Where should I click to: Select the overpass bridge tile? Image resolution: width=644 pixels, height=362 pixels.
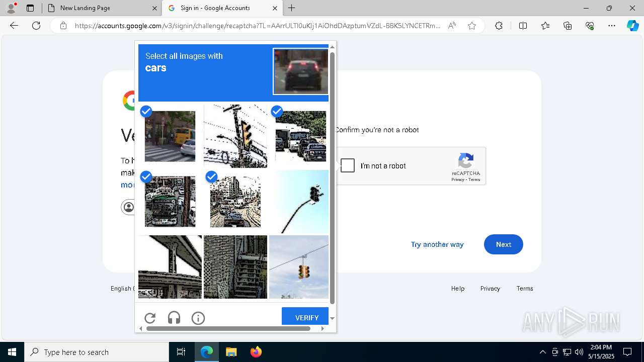tap(170, 267)
